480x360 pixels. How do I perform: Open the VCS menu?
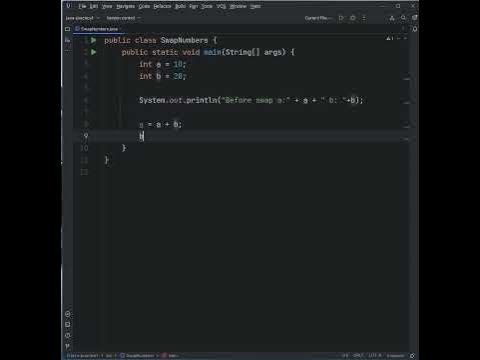click(221, 6)
